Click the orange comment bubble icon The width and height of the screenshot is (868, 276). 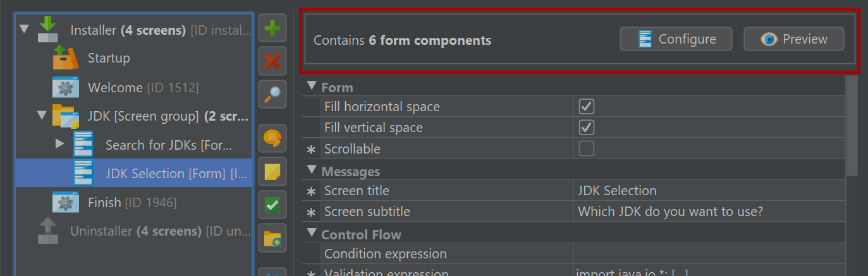272,138
